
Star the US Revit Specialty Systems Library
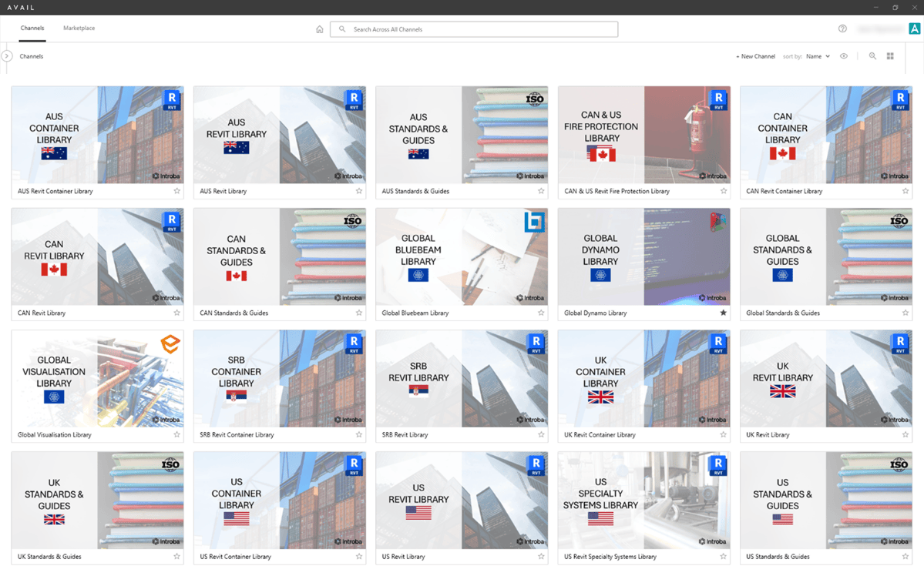[724, 557]
